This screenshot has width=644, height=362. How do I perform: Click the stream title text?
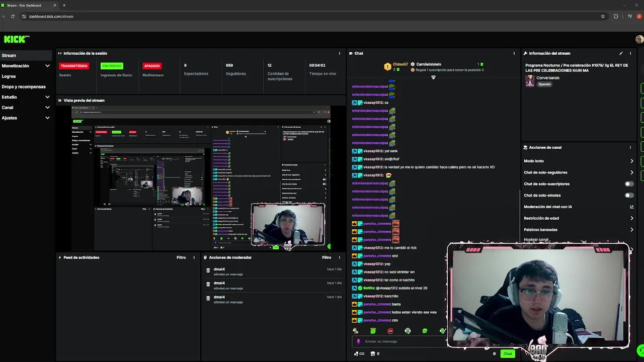[577, 67]
